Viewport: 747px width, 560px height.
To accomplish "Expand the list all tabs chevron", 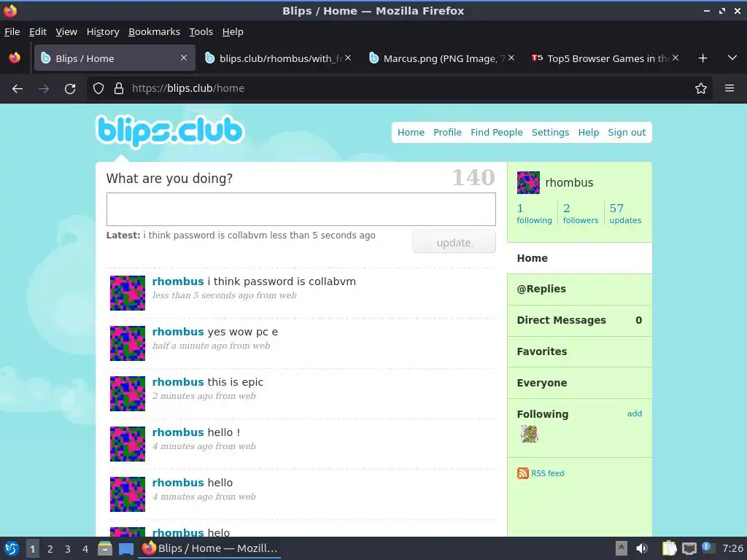I will pos(732,58).
